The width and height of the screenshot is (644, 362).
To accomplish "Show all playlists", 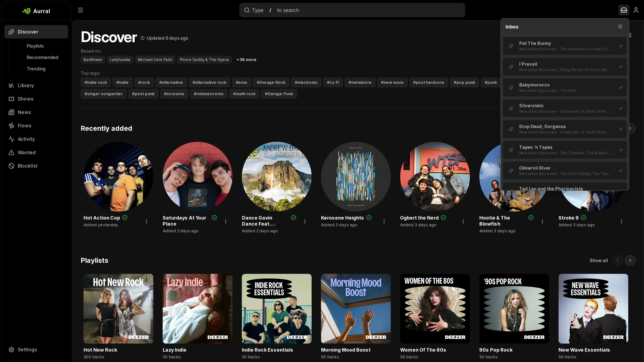I will click(599, 261).
